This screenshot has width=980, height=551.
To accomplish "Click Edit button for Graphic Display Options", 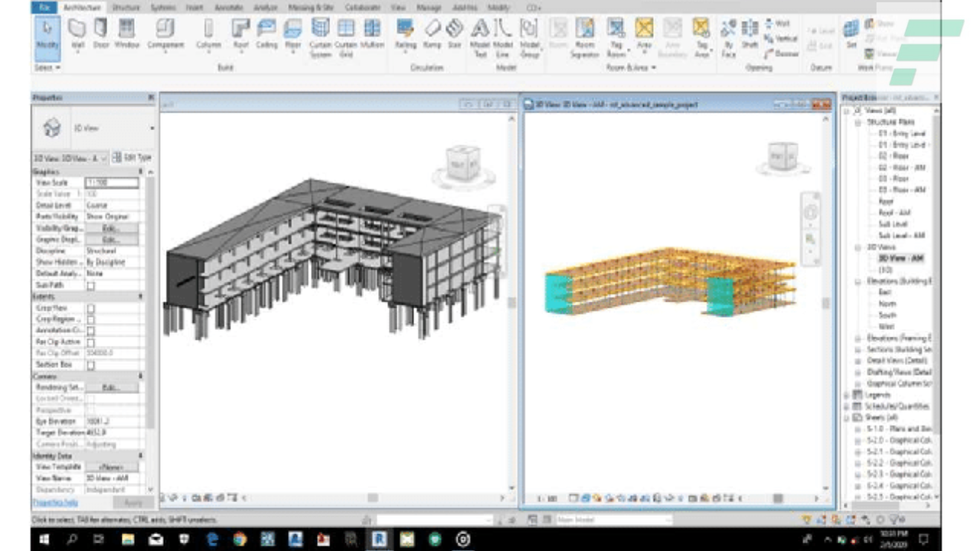I will coord(112,240).
